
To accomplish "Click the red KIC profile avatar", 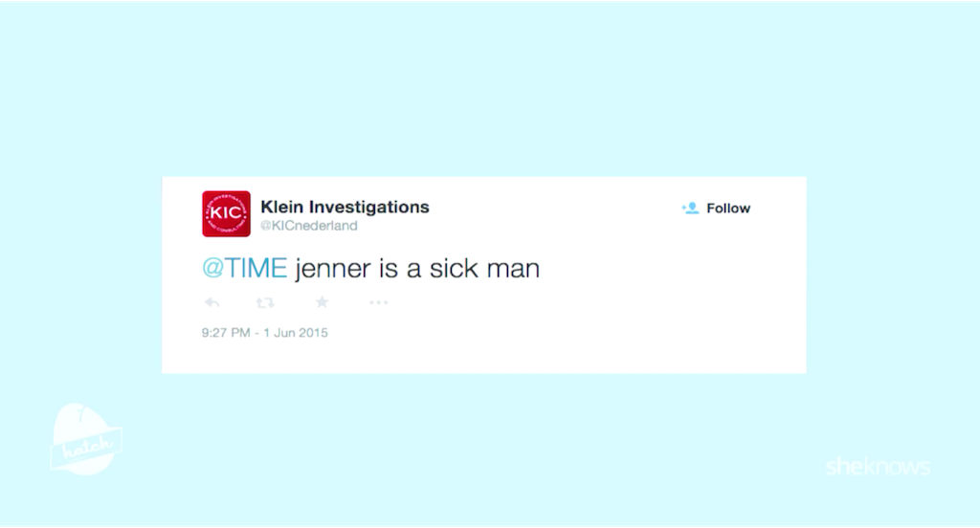I will pos(226,213).
